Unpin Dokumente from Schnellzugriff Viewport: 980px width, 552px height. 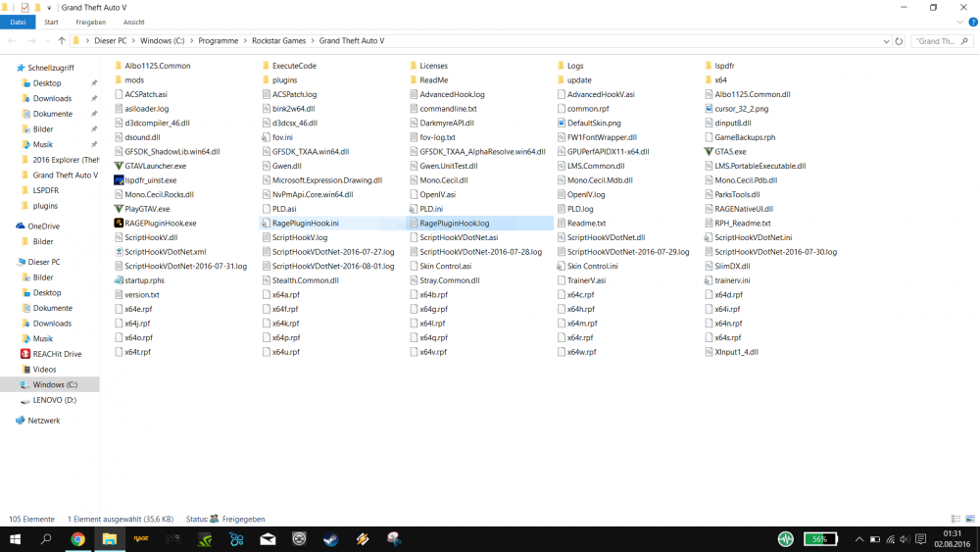click(94, 114)
